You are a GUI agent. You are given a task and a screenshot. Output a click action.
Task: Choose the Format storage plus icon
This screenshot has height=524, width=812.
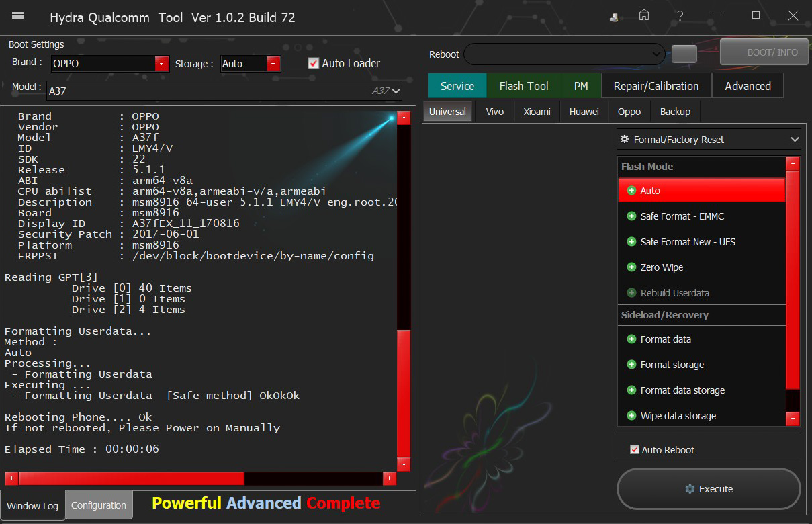click(631, 365)
